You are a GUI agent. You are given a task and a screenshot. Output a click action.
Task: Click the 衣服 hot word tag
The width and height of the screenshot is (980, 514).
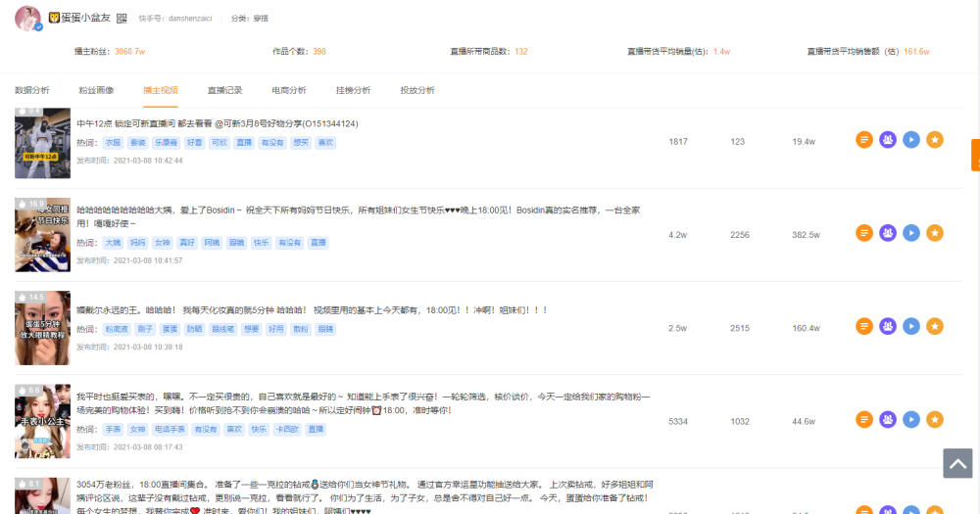[x=113, y=142]
